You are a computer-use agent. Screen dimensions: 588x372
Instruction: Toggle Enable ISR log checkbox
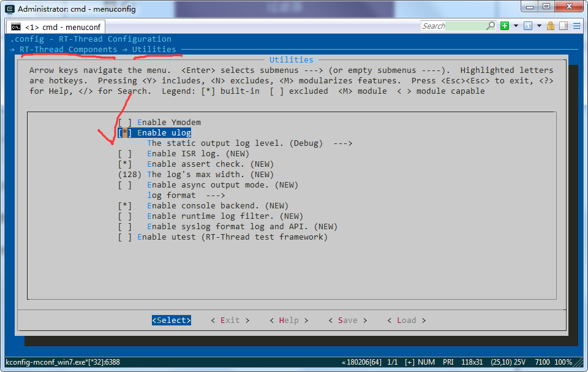coord(125,154)
